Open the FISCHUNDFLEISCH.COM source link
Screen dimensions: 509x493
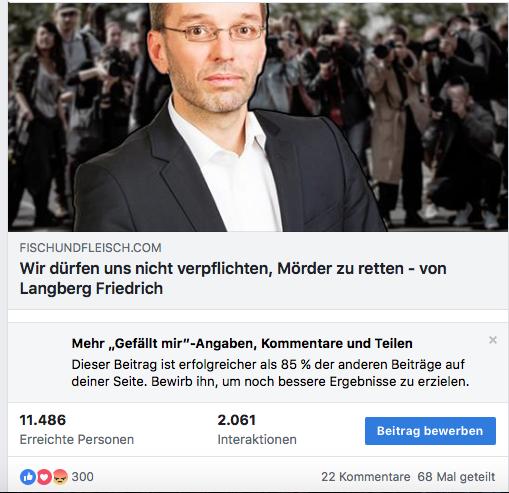coord(90,248)
